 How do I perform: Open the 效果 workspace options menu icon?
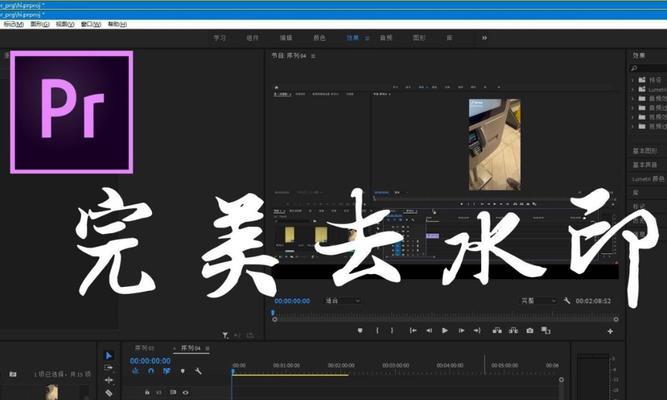[367, 38]
